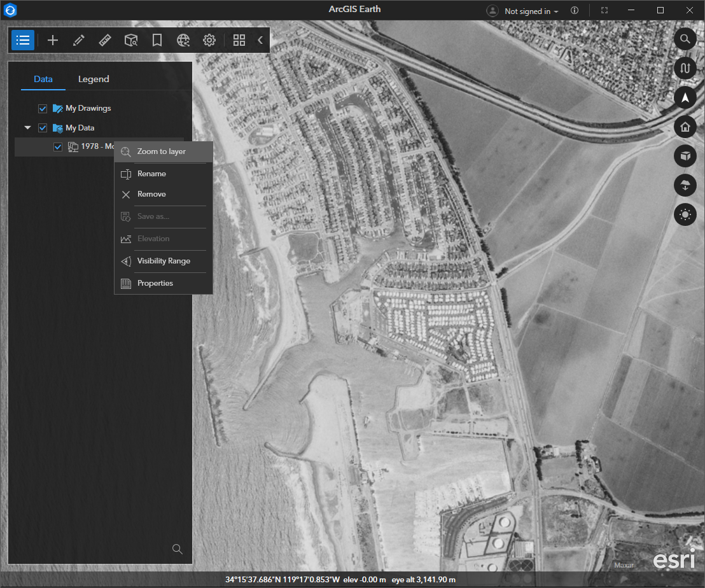Toggle visibility of the My Data folder

42,127
